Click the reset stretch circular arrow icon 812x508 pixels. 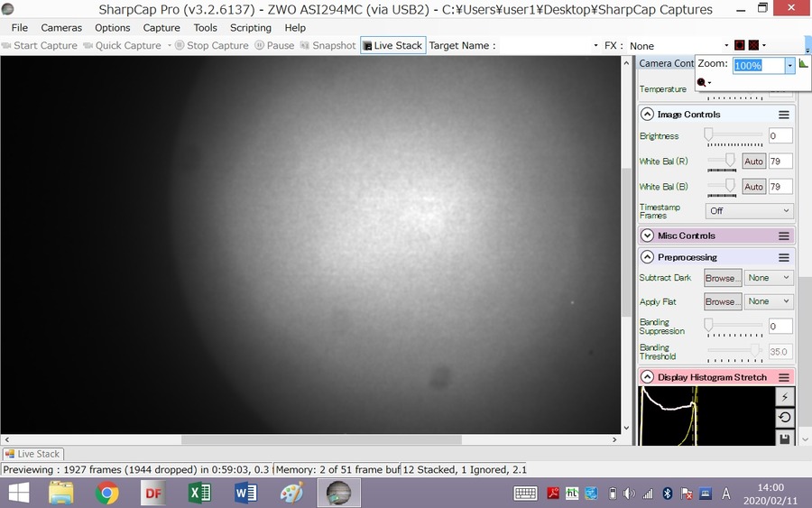click(x=785, y=418)
